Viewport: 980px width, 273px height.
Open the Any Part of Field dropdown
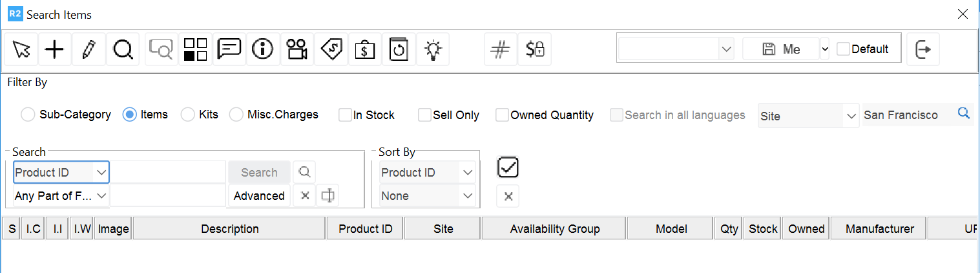(61, 196)
